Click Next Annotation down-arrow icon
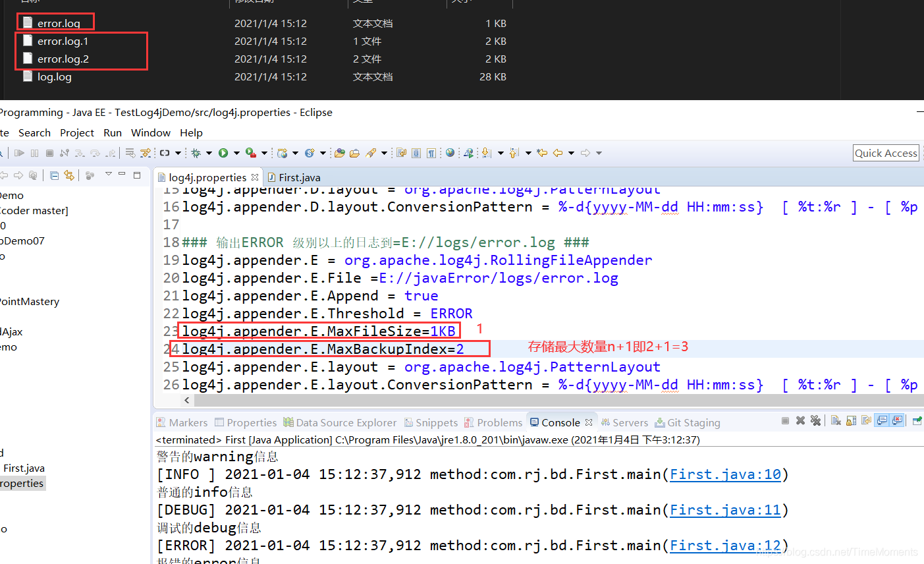 click(x=486, y=153)
